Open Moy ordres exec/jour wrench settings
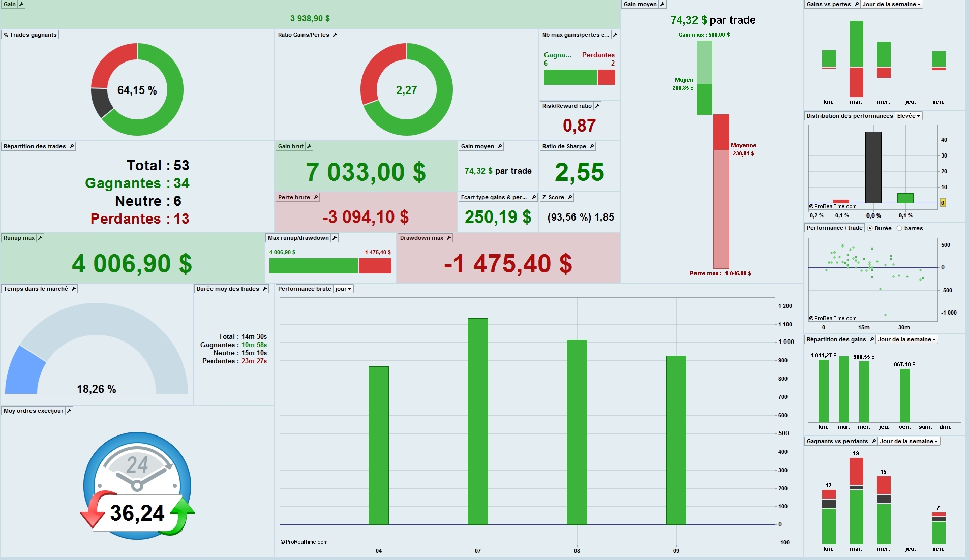This screenshot has height=560, width=969. click(69, 411)
